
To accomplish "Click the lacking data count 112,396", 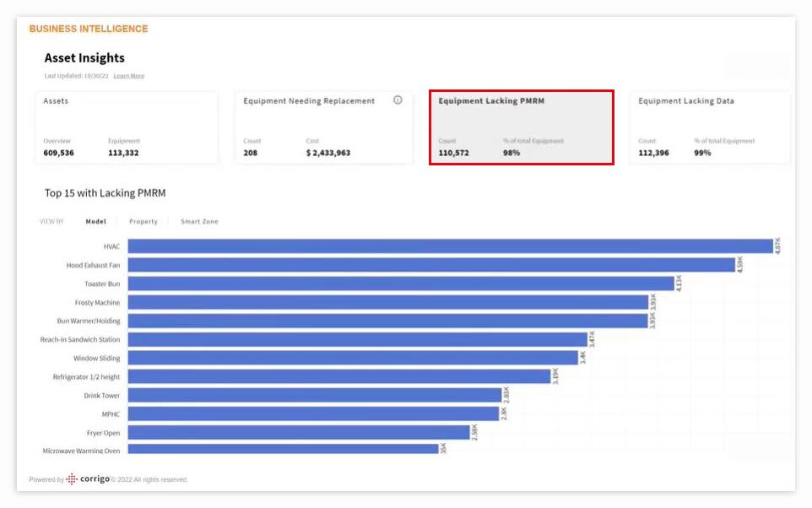I will pos(653,153).
